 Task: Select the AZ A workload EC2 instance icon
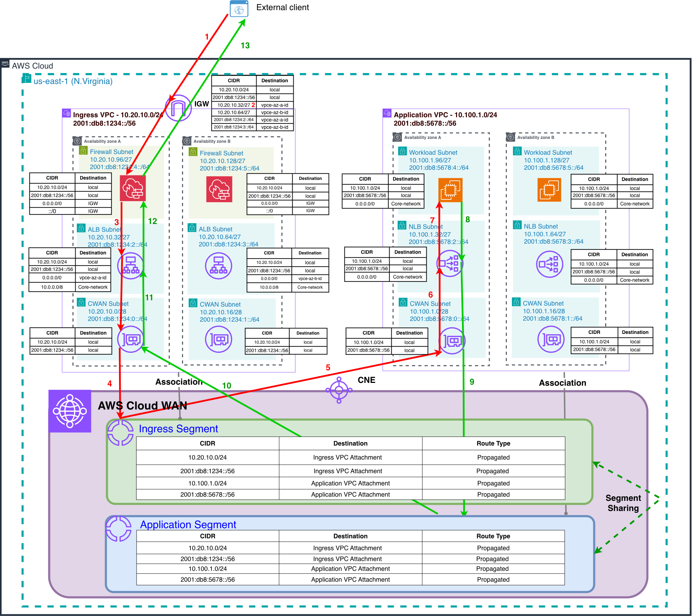[450, 190]
